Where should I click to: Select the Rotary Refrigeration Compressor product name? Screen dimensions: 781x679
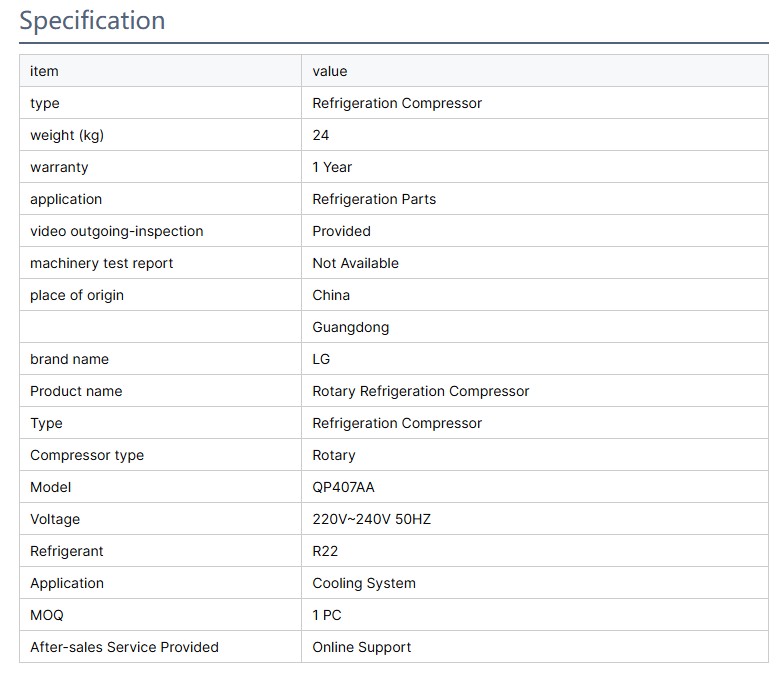pos(420,391)
